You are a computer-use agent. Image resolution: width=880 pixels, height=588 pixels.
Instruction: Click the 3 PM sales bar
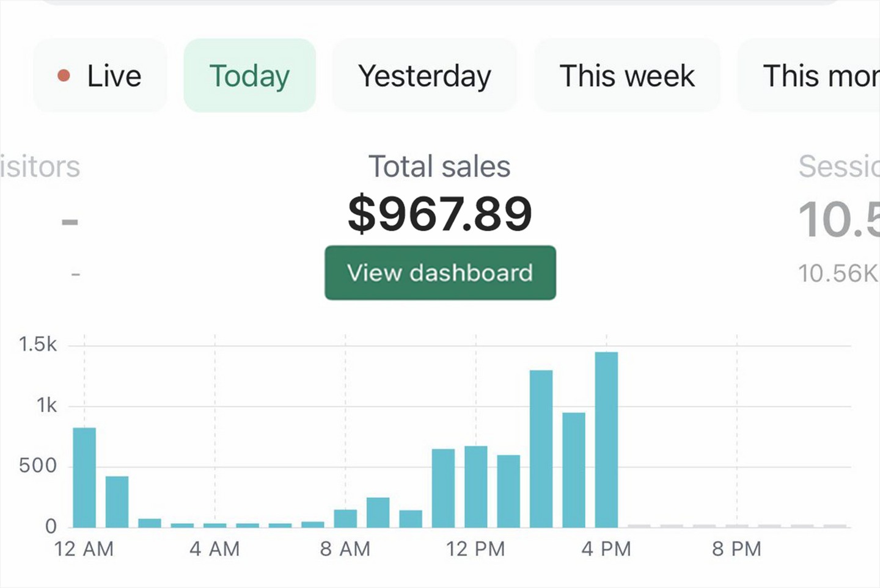(x=574, y=470)
